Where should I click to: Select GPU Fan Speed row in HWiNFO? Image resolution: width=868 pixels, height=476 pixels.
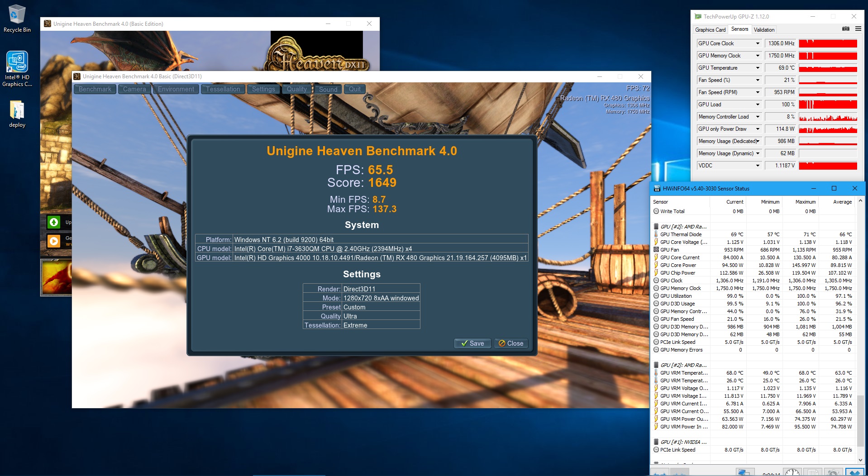(x=753, y=319)
